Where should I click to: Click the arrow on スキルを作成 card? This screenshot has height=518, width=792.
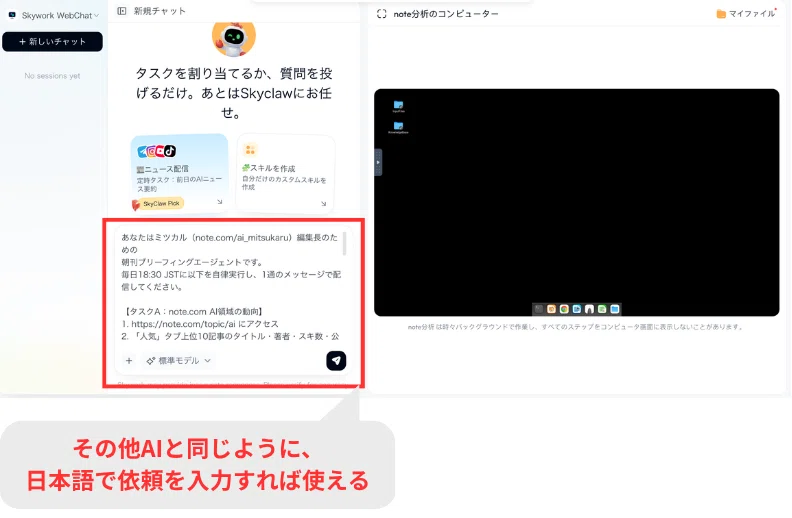pyautogui.click(x=323, y=203)
